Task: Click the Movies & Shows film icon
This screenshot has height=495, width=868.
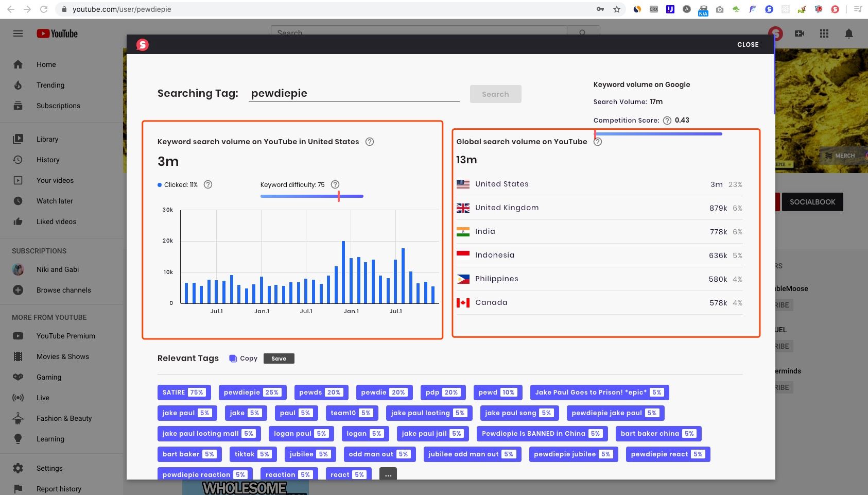Action: pos(18,356)
